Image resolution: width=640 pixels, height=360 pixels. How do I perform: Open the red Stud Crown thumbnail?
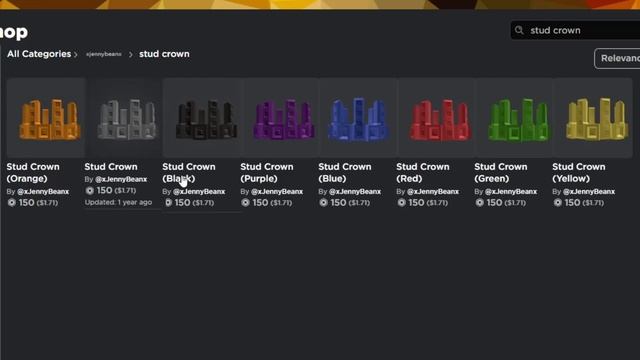pos(437,118)
